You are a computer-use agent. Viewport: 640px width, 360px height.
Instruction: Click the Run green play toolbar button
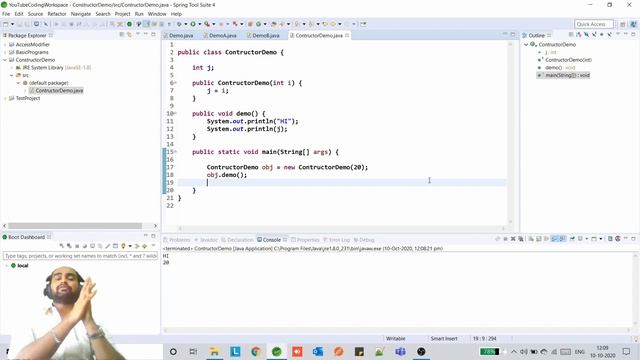click(193, 24)
